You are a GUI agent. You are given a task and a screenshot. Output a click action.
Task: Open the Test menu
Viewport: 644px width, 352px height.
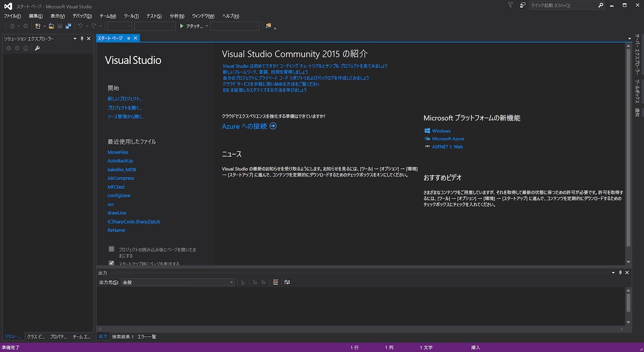tap(154, 16)
